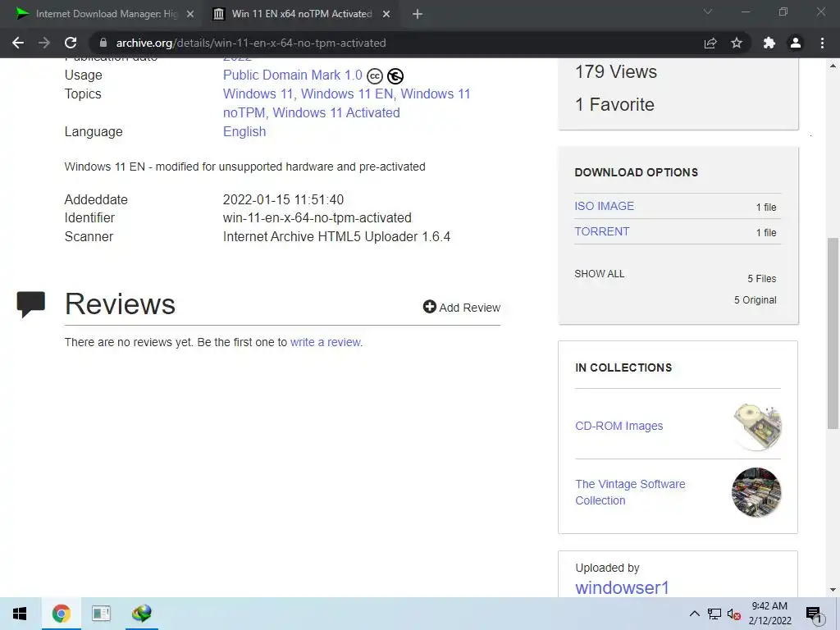Click the 179 Views text
Screen dimensions: 840x630
[616, 72]
